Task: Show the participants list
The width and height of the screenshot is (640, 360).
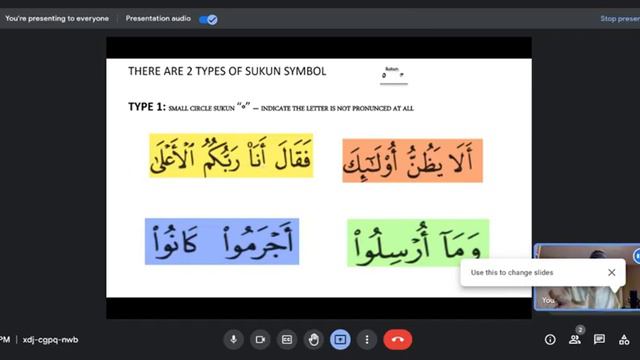Action: [x=575, y=340]
